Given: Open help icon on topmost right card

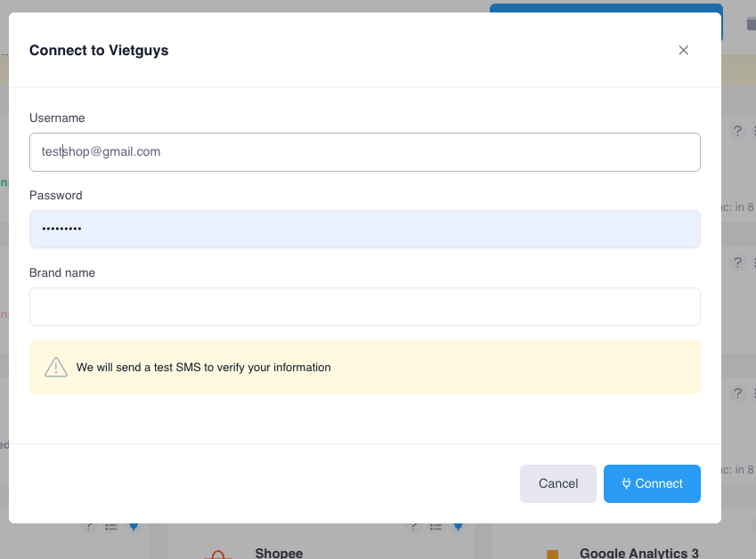Looking at the screenshot, I should tap(737, 131).
